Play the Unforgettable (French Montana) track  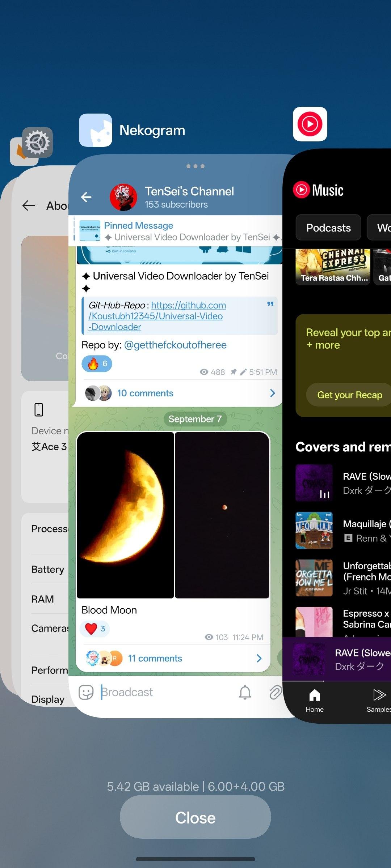click(343, 578)
